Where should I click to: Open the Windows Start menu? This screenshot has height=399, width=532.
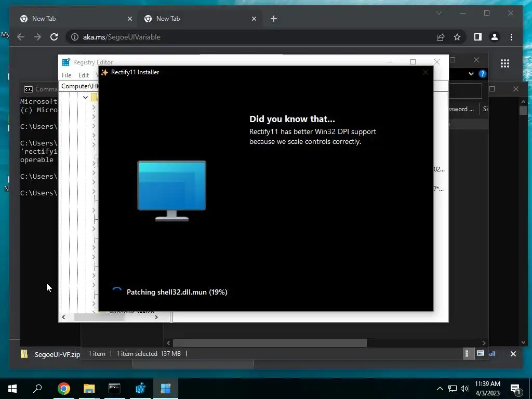tap(12, 389)
